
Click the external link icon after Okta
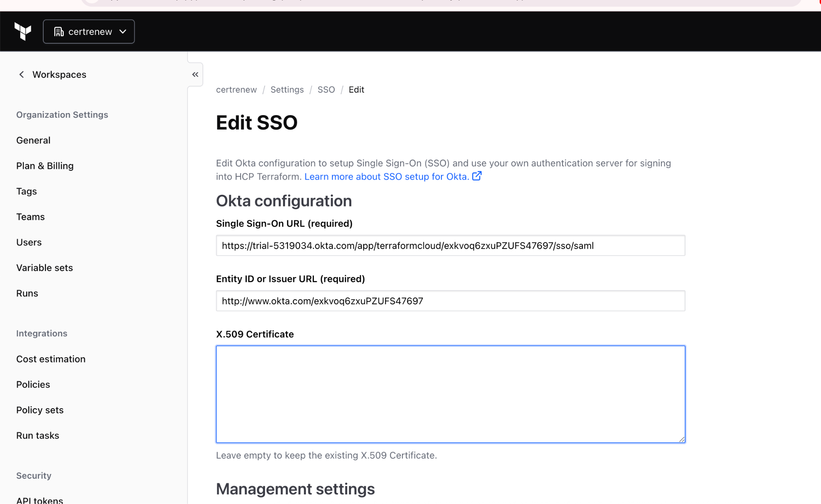[477, 176]
